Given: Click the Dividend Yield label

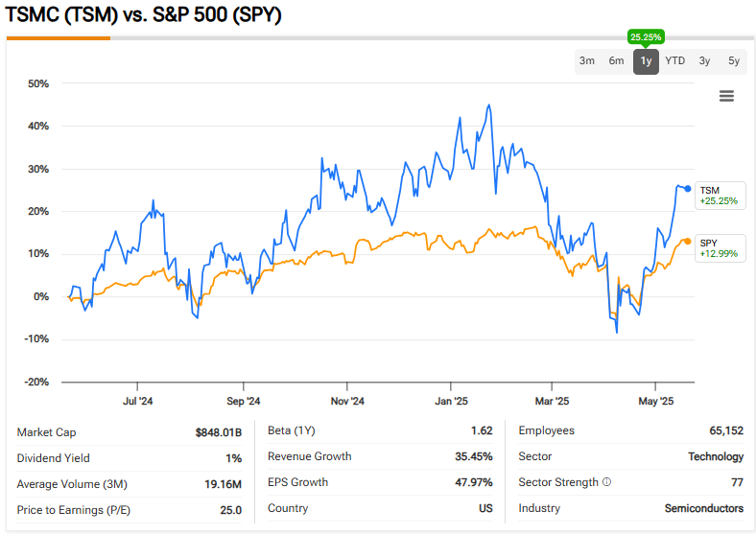Looking at the screenshot, I should click(53, 458).
